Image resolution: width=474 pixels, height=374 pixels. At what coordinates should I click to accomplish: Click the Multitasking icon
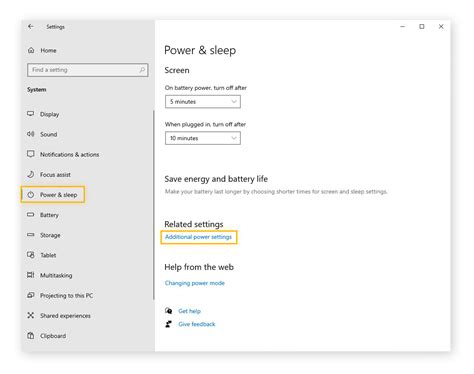click(31, 275)
